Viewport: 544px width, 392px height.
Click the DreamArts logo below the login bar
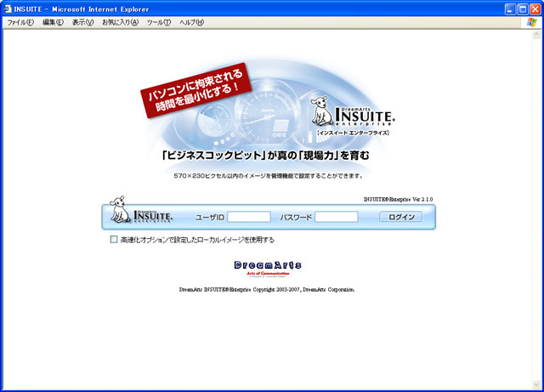268,269
